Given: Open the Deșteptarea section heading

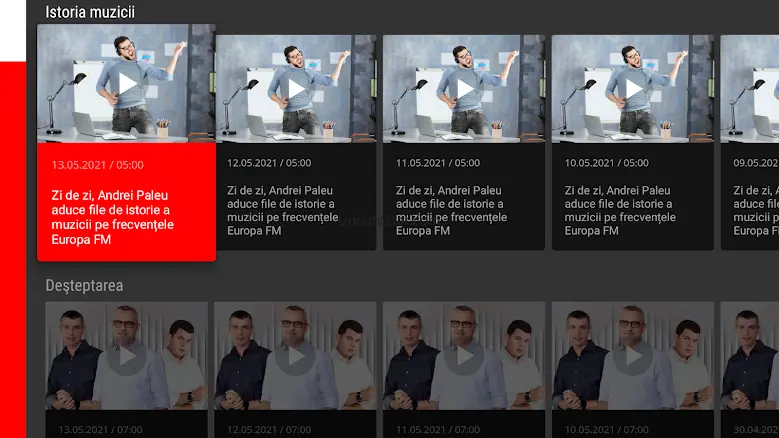Looking at the screenshot, I should (x=84, y=286).
